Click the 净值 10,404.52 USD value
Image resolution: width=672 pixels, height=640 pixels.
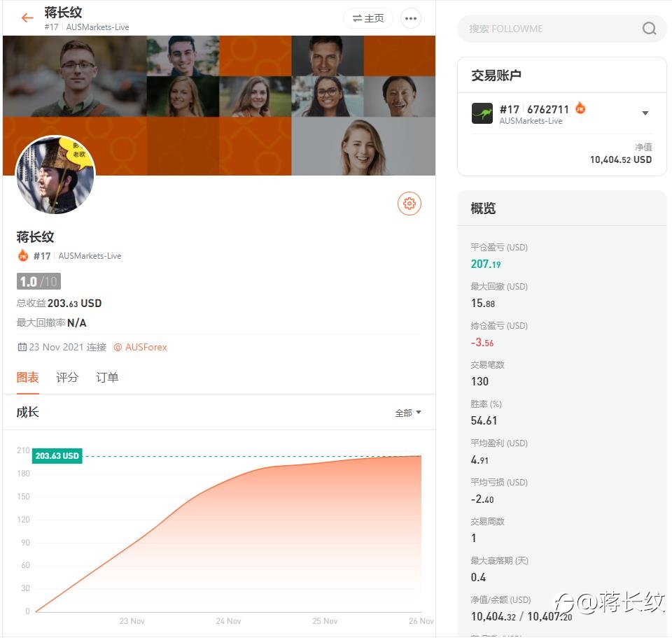point(621,159)
